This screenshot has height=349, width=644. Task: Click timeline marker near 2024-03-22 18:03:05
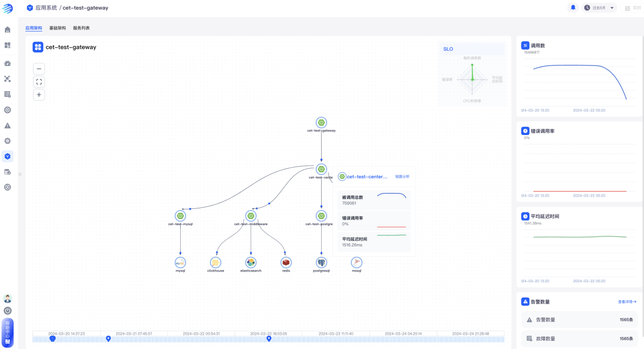(x=269, y=339)
